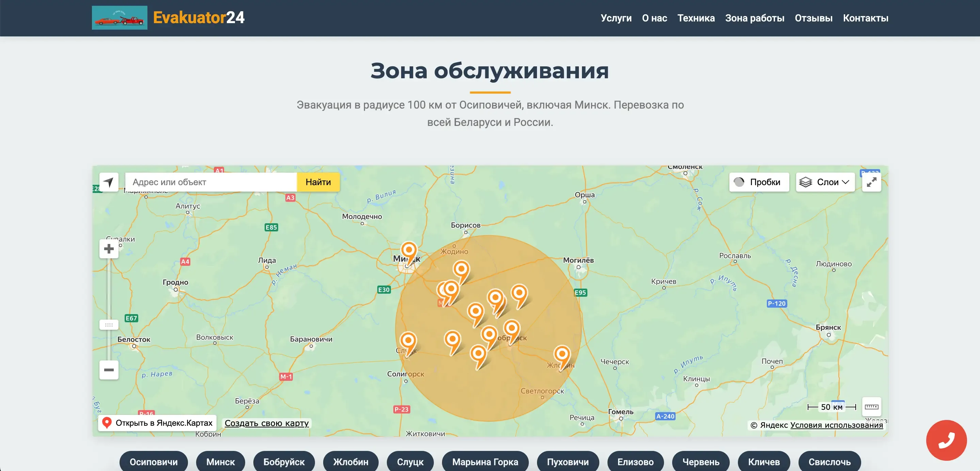
Task: Open the Контакты menu item
Action: pyautogui.click(x=865, y=18)
